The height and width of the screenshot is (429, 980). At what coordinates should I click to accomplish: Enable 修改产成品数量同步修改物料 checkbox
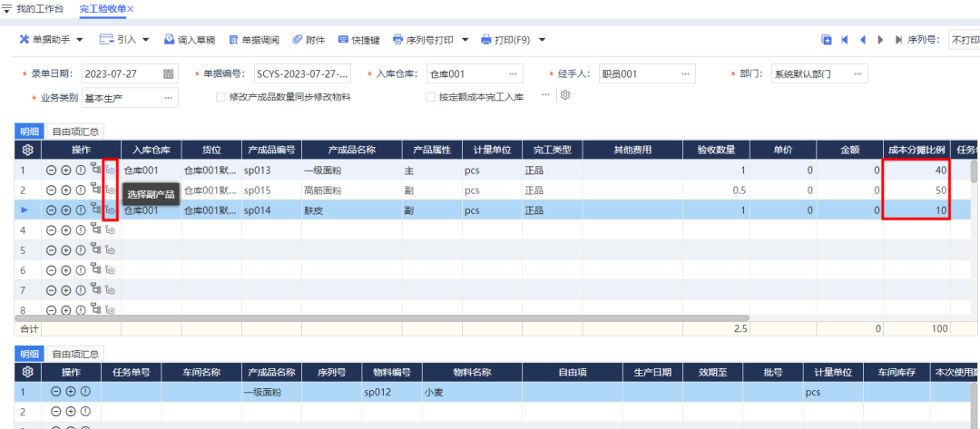(x=220, y=97)
